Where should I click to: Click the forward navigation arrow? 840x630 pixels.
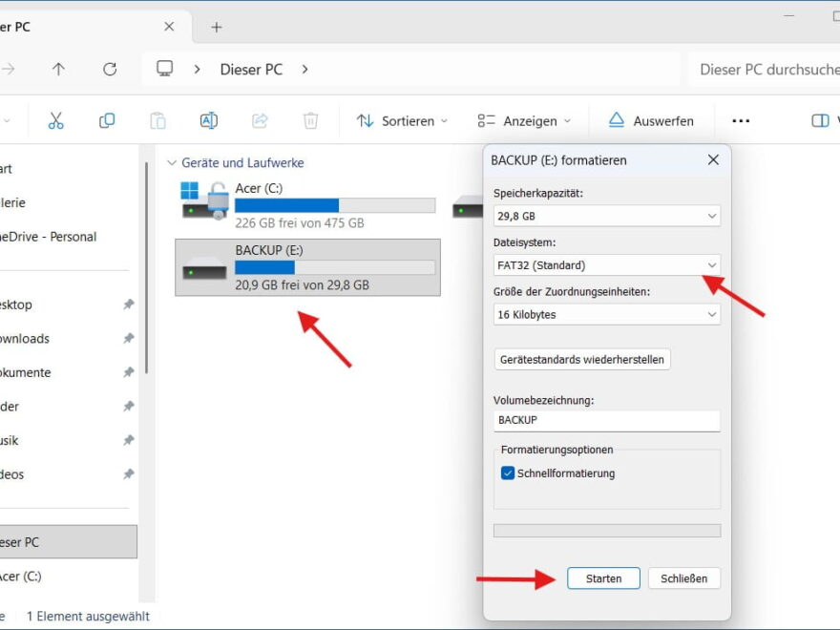pyautogui.click(x=8, y=69)
